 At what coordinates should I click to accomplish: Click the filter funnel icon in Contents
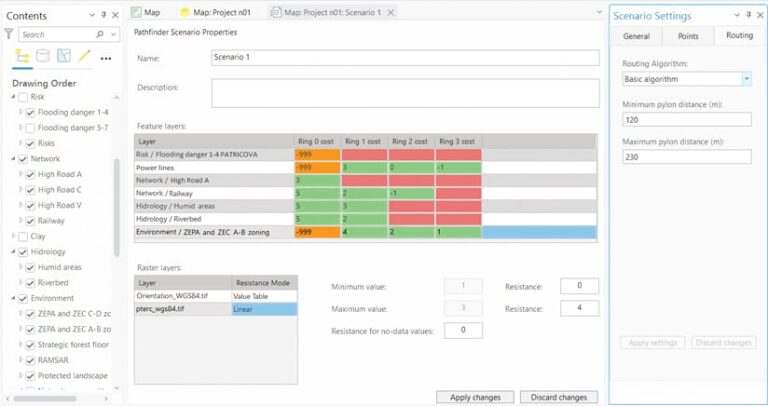pos(9,34)
